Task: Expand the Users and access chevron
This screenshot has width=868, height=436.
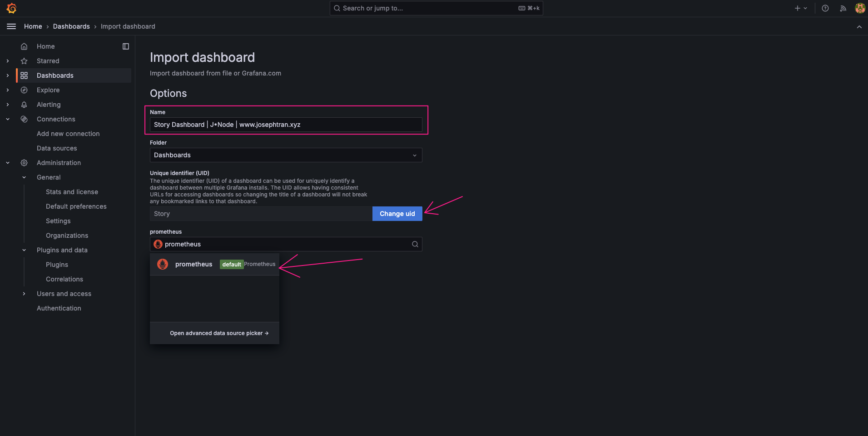Action: pos(24,294)
